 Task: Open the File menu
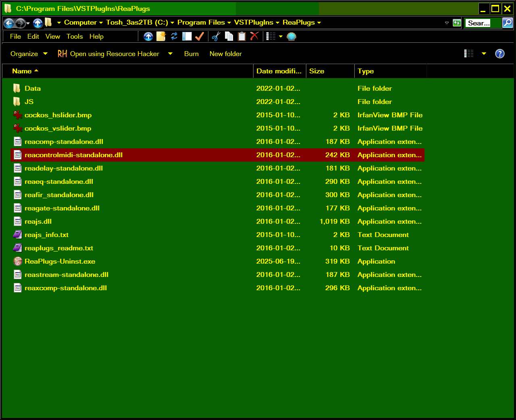(x=15, y=36)
